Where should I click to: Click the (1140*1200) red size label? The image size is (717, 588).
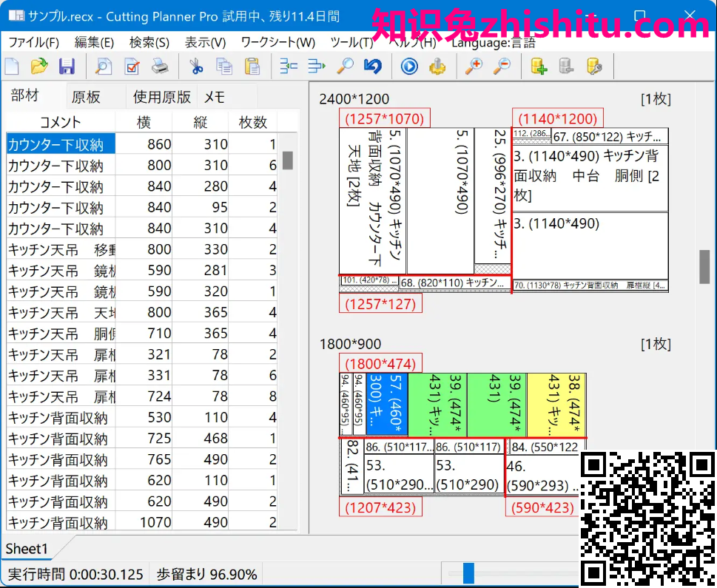pyautogui.click(x=557, y=118)
